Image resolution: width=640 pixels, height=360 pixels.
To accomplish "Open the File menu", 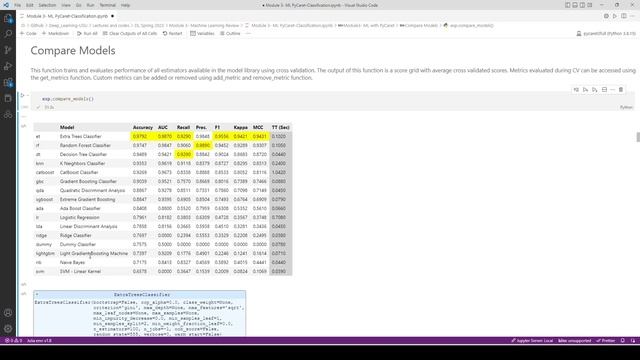I will (18, 5).
